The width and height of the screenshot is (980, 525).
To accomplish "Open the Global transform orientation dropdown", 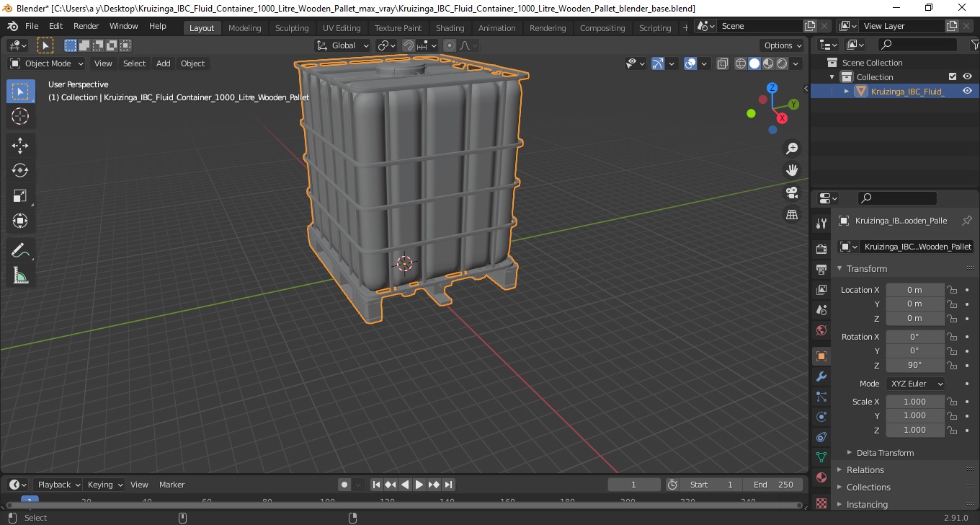I will [x=343, y=45].
